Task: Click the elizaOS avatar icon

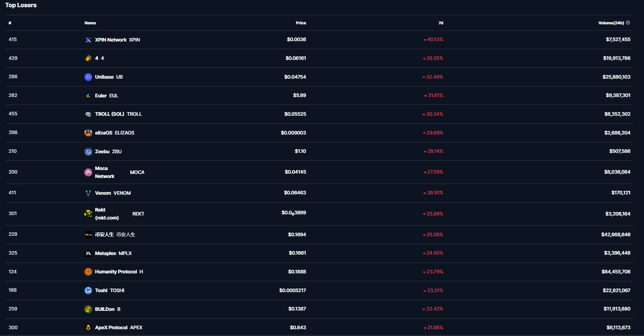Action: [x=88, y=133]
